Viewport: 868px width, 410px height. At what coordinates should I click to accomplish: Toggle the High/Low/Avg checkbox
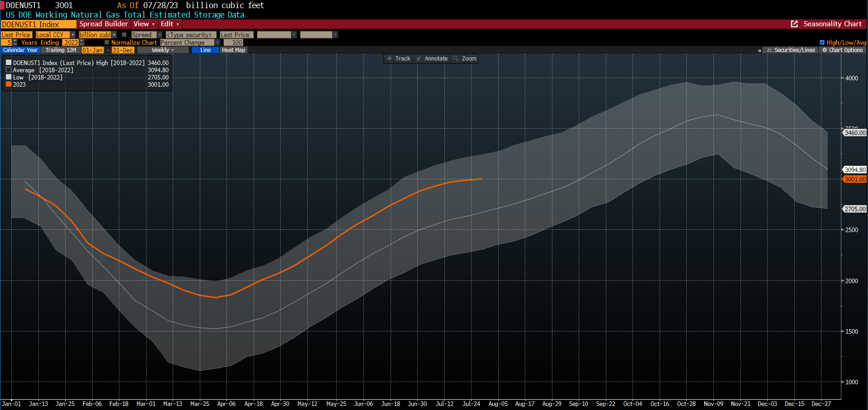point(822,42)
